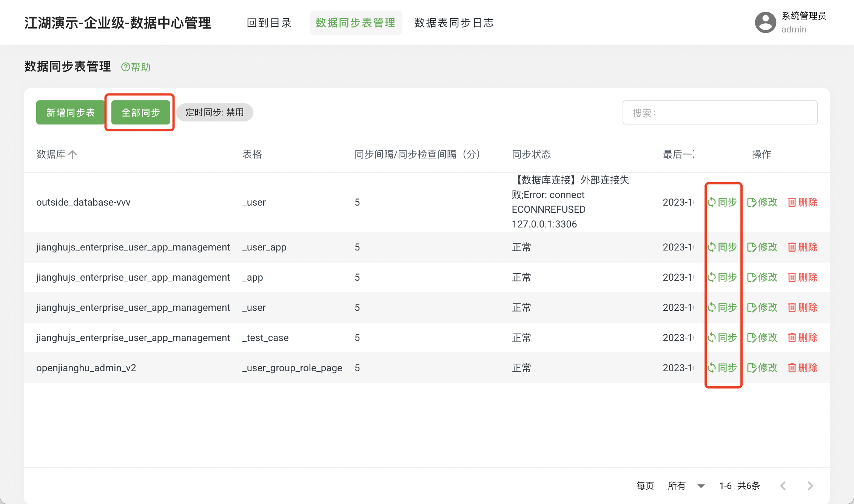Click delete icon for outside_database-vvv row
854x504 pixels.
pos(792,202)
